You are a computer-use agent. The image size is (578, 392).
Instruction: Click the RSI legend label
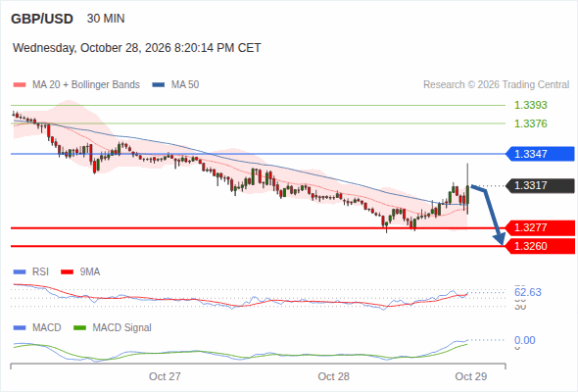pyautogui.click(x=40, y=272)
